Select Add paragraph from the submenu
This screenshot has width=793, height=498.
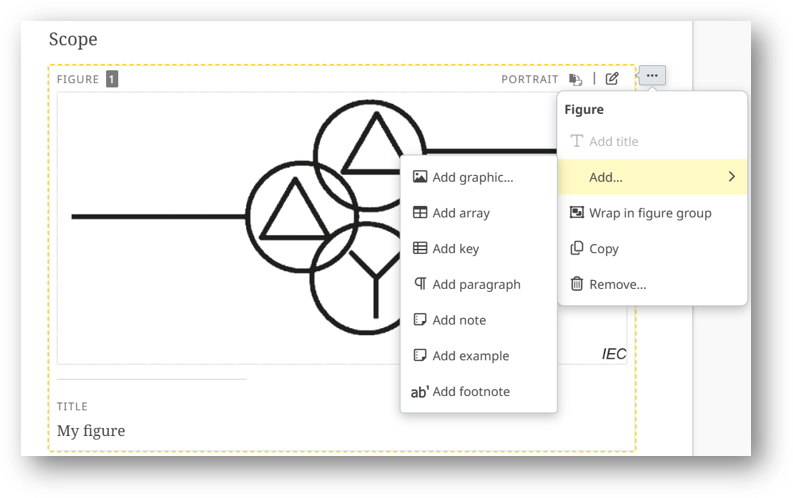pos(478,284)
